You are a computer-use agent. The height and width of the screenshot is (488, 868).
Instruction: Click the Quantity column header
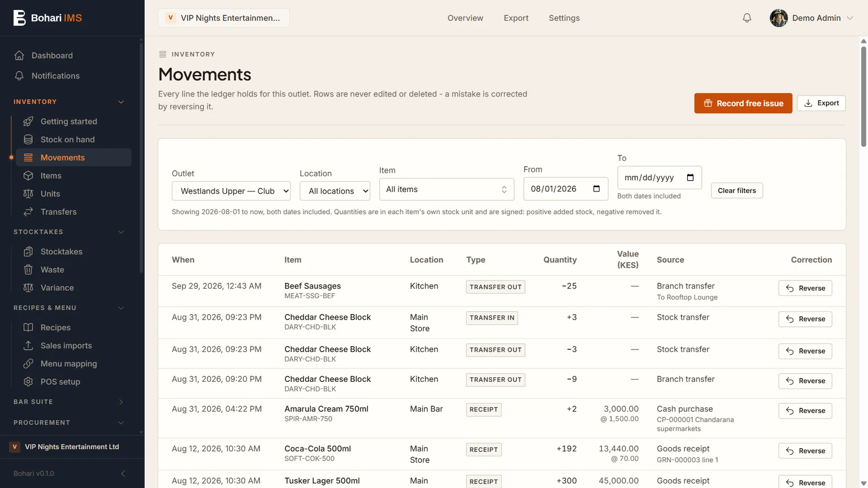tap(560, 260)
